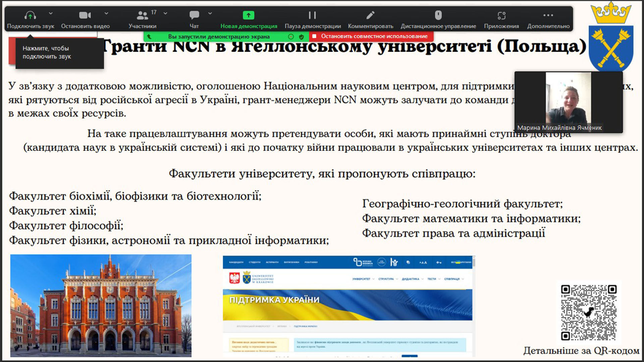This screenshot has height=362, width=644.
Task: Open the 'Участники' participants panel
Action: 142,15
